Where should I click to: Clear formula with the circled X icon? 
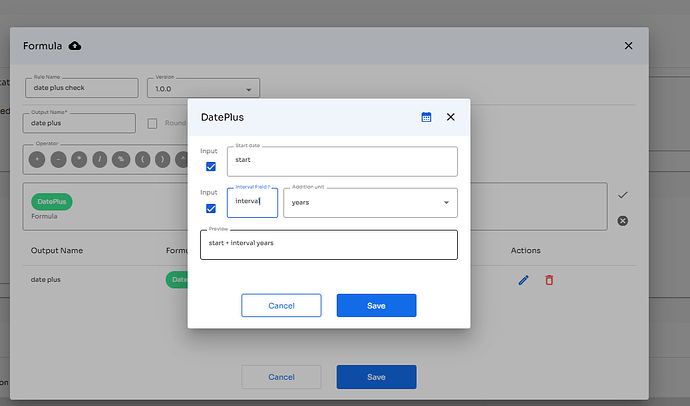click(623, 221)
